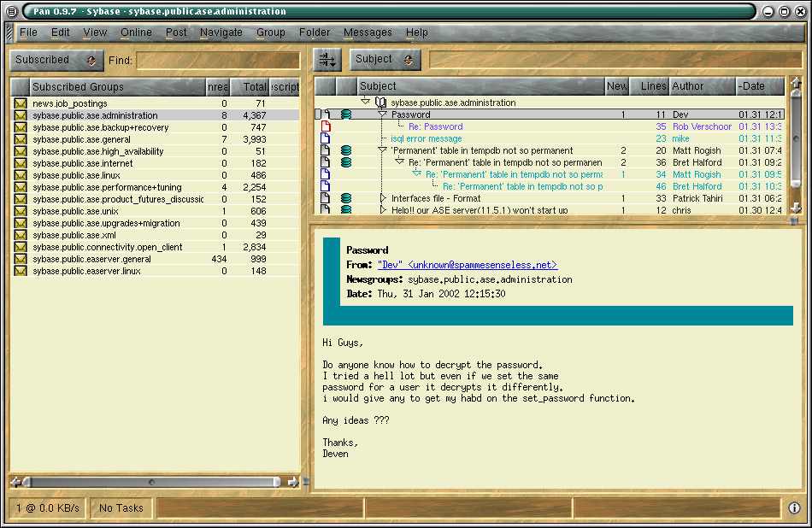Sort articles by the Author column header
Image resolution: width=812 pixels, height=528 pixels.
700,86
